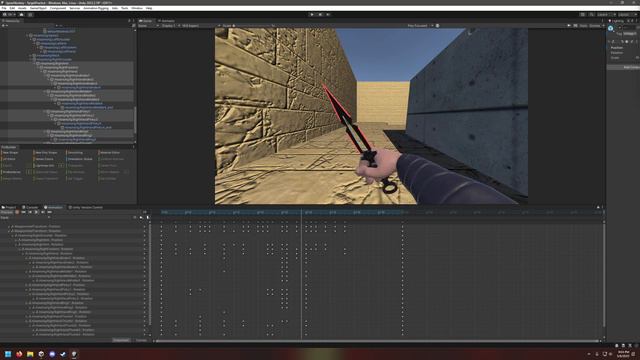Image resolution: width=640 pixels, height=360 pixels.
Task: Switch to Dopesheet mode
Action: click(121, 340)
